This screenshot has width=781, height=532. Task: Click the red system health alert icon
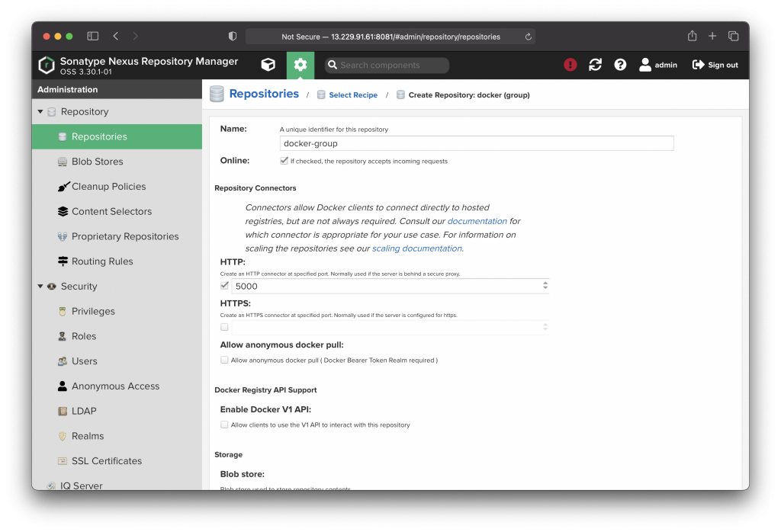(x=570, y=65)
